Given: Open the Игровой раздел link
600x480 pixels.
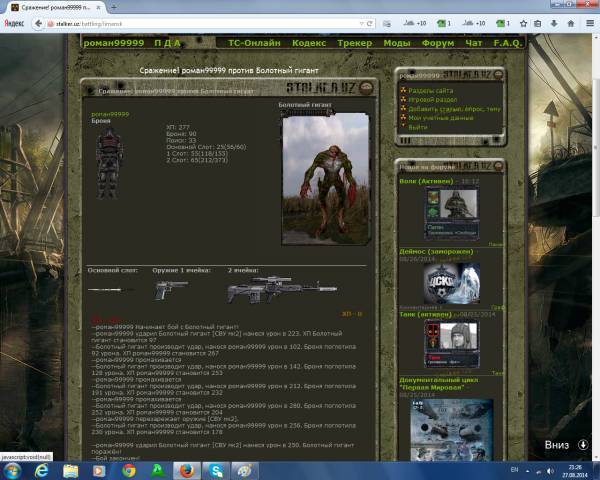Looking at the screenshot, I should coord(432,100).
